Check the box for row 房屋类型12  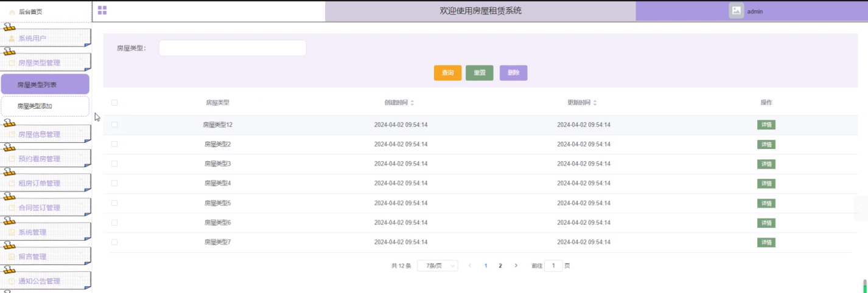(x=114, y=125)
